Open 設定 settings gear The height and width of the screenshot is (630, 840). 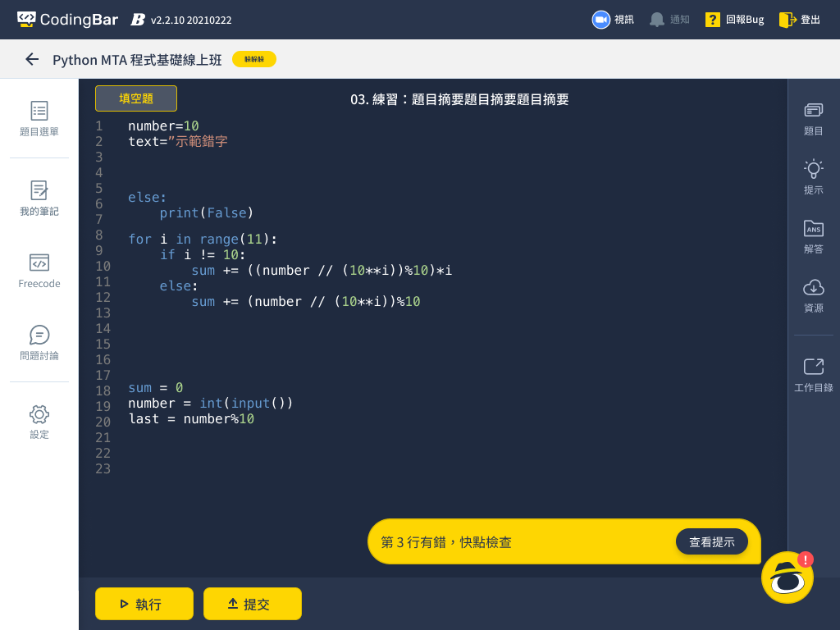tap(39, 422)
